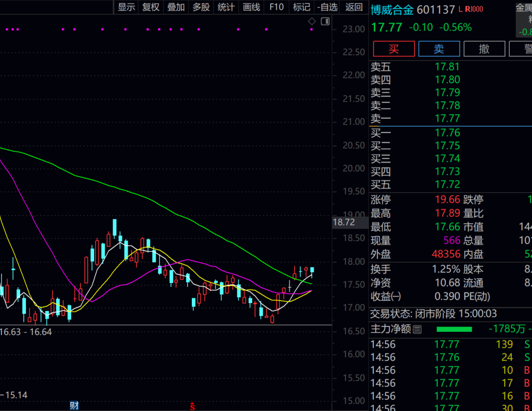Screen dimensions: 532x411
Task: Select the 买一 price 17.76
Action: point(448,133)
